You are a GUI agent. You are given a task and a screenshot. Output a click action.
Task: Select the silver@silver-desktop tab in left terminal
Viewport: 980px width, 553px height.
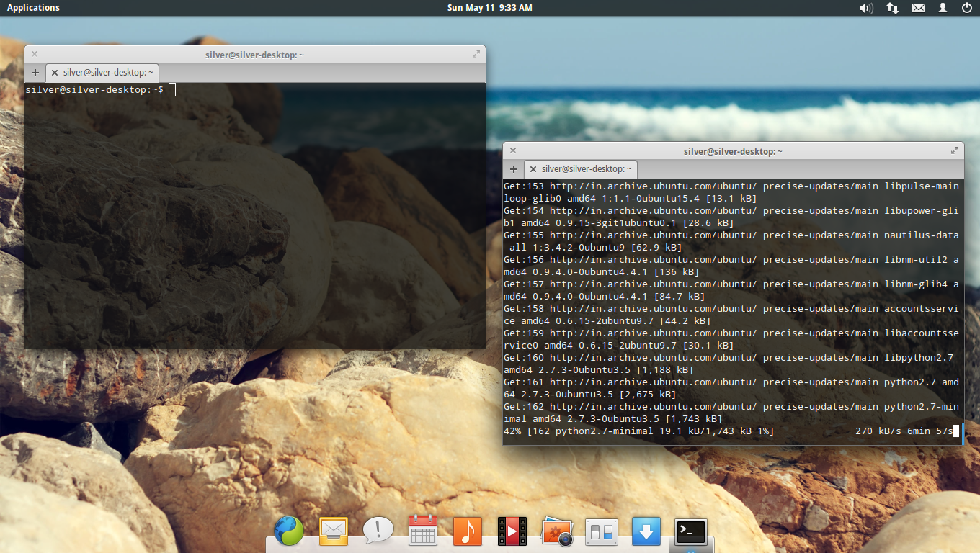point(102,73)
